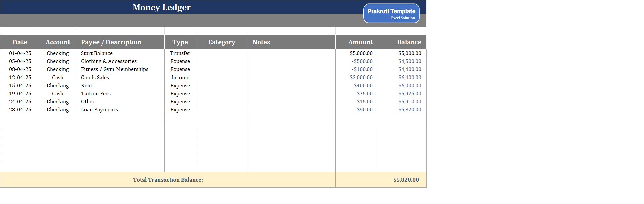644x204 pixels.
Task: Select balance cell $5,925.00
Action: tap(402, 93)
